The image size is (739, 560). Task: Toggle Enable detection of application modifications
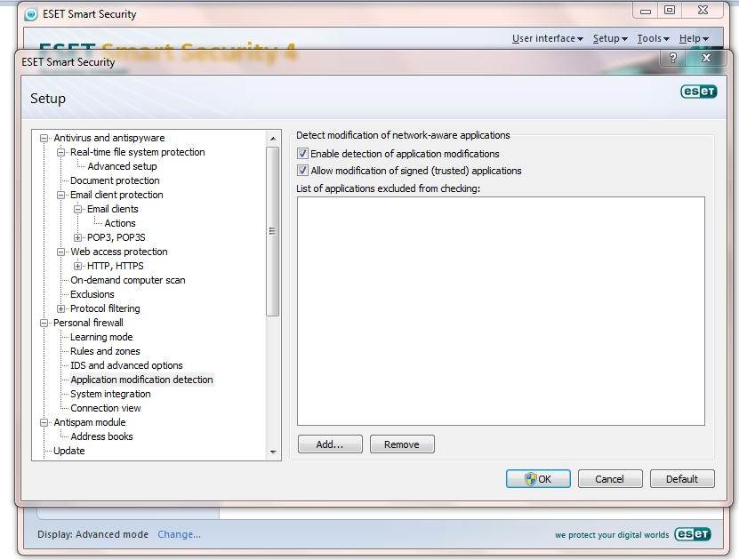click(x=302, y=154)
